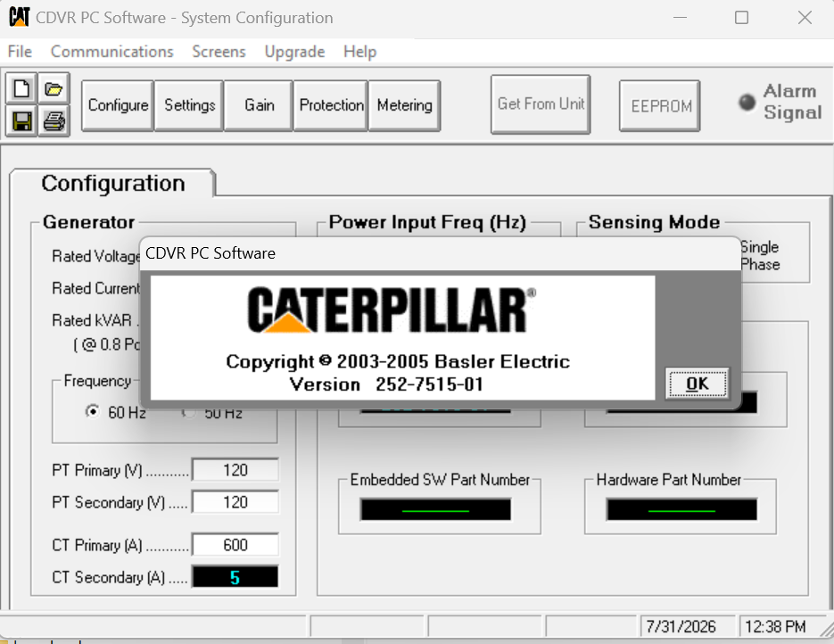Screen dimensions: 834x644
Task: Open the File menu
Action: 20,52
